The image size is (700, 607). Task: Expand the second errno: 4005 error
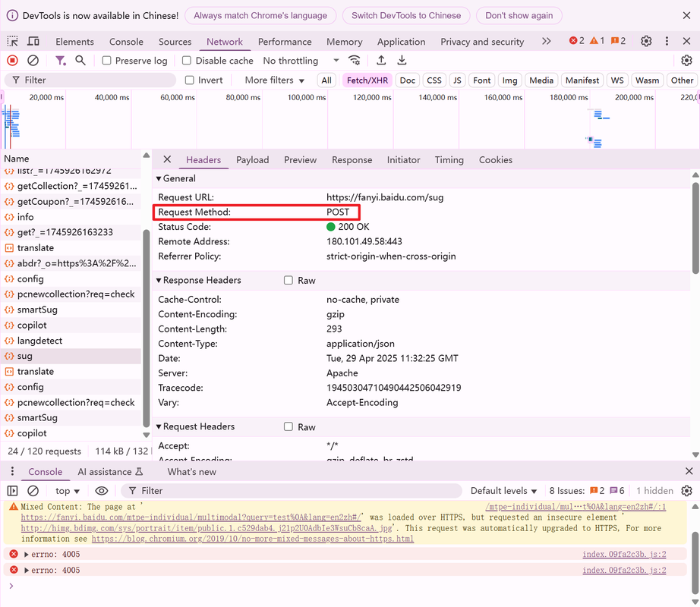coord(27,571)
